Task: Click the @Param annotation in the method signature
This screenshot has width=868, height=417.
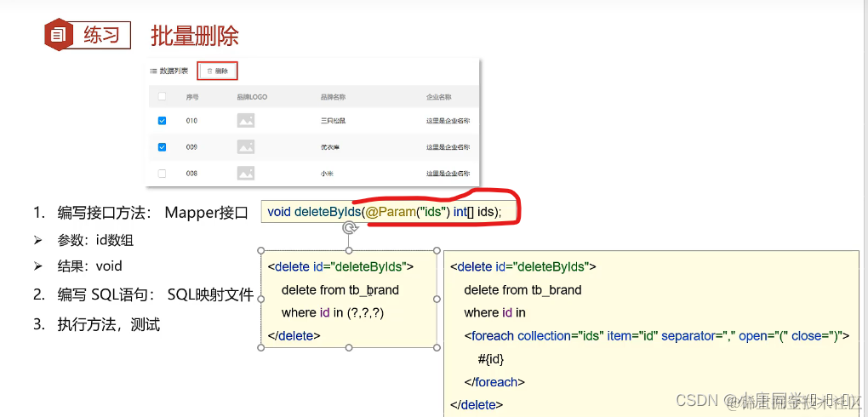Action: click(391, 212)
